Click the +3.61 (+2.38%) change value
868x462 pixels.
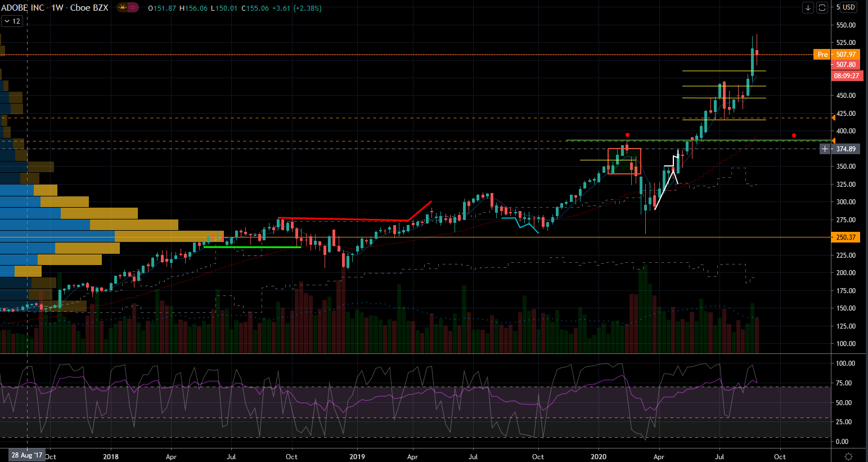click(296, 8)
